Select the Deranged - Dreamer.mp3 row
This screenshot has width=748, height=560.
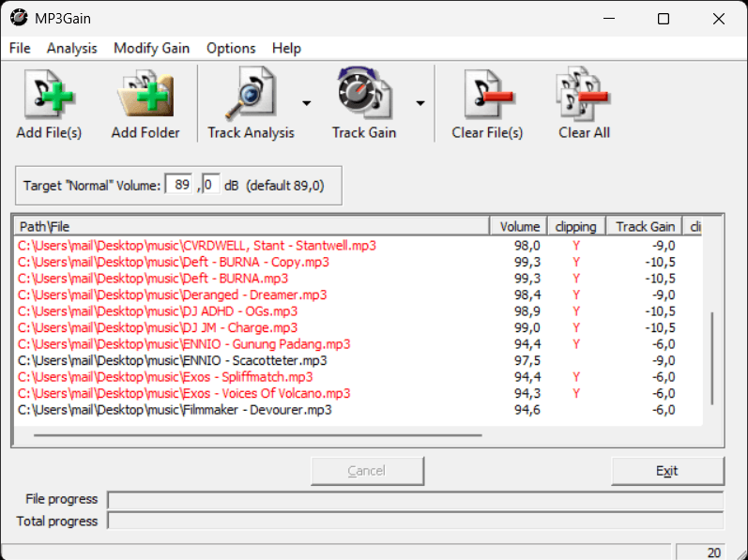coord(359,295)
